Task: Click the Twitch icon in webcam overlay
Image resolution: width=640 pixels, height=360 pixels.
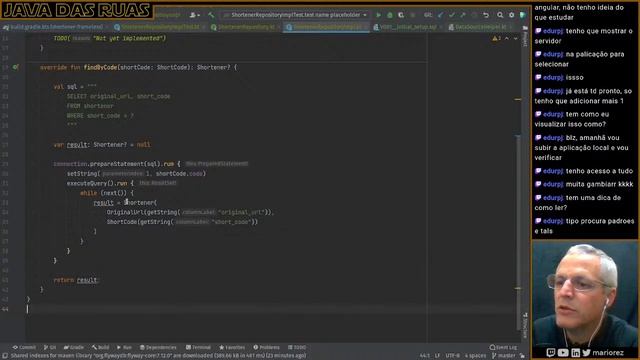Action: pos(551,352)
